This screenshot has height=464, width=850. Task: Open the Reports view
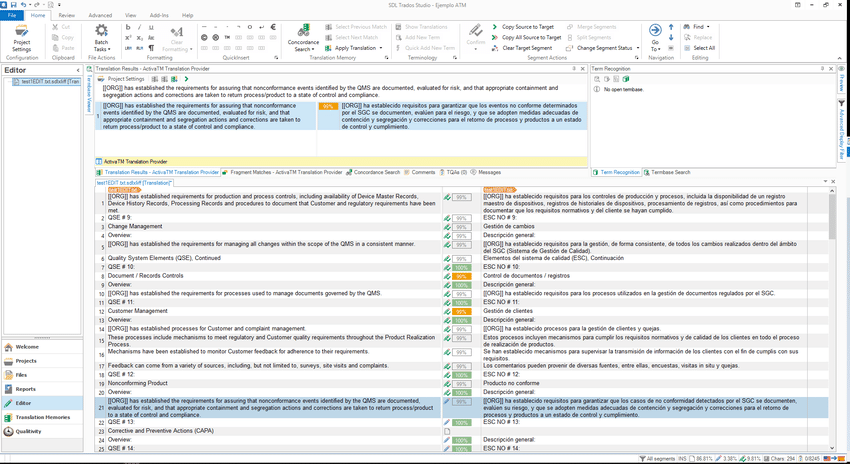coord(42,389)
